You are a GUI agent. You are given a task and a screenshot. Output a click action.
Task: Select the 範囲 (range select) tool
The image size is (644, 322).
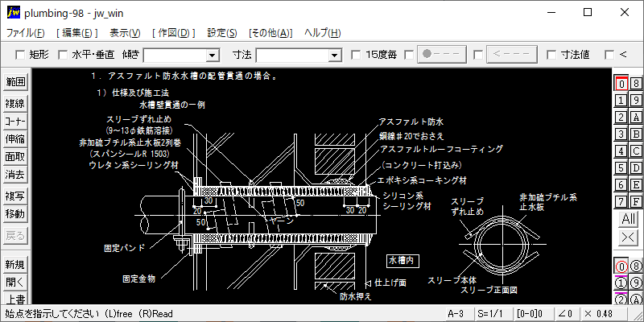pos(15,83)
